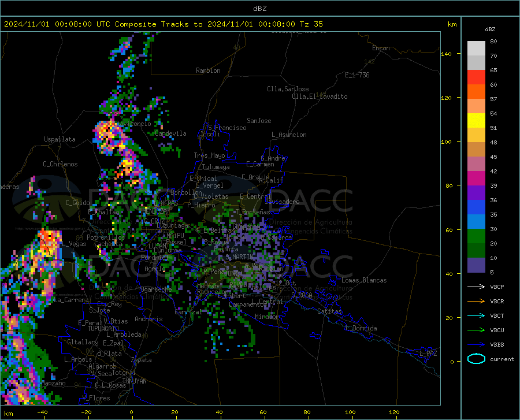
Task: Click the dBZ title at top
Action: tap(259, 9)
